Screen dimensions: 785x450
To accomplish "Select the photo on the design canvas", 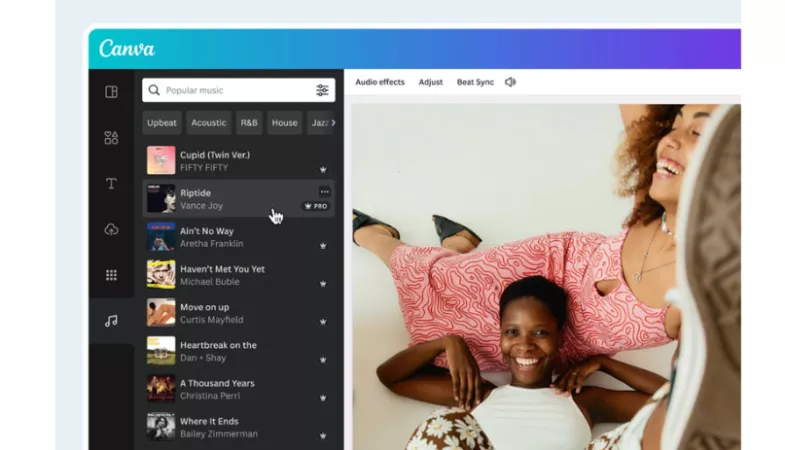I will 546,277.
